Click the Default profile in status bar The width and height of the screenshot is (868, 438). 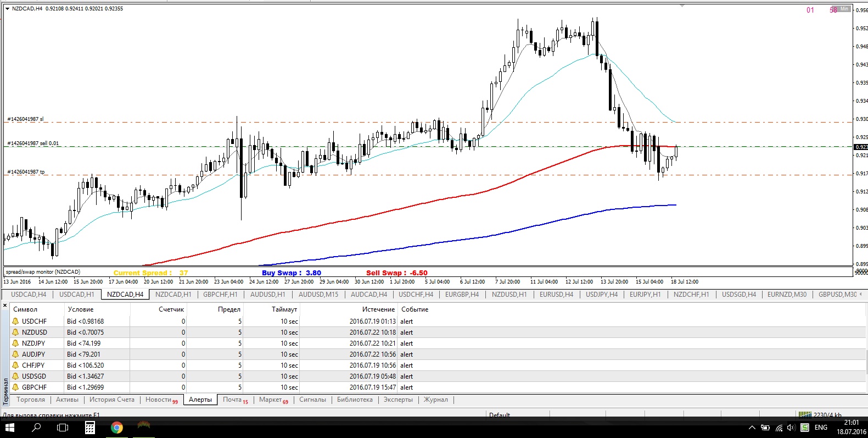click(x=500, y=415)
